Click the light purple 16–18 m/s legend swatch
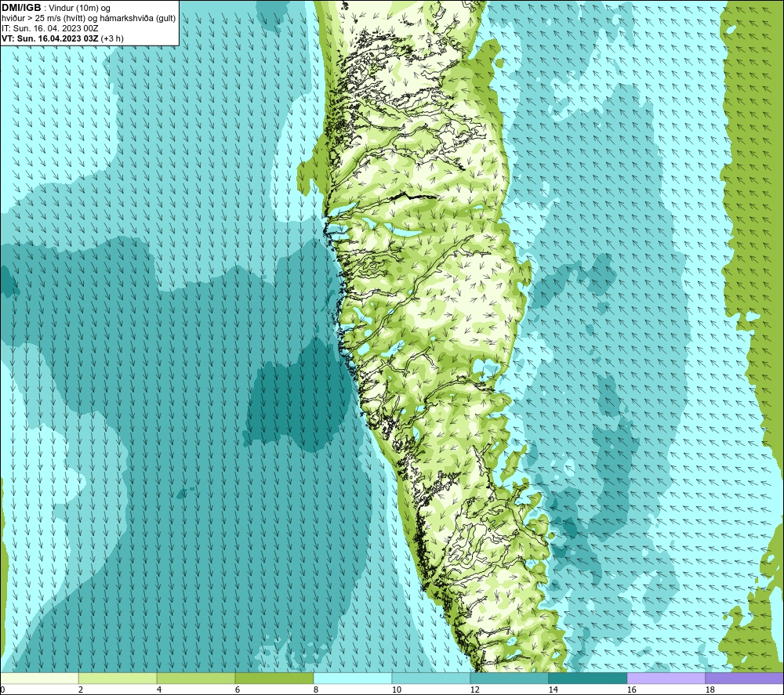 click(x=666, y=678)
